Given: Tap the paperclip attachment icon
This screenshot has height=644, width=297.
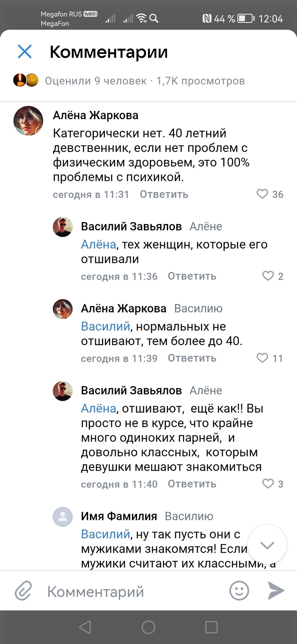Looking at the screenshot, I should [x=24, y=591].
